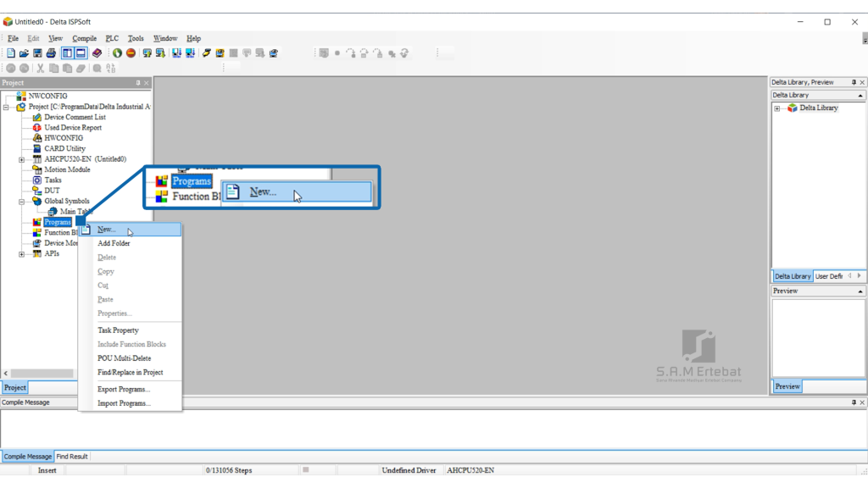868x488 pixels.
Task: Collapse the Global Symbols node
Action: 21,202
